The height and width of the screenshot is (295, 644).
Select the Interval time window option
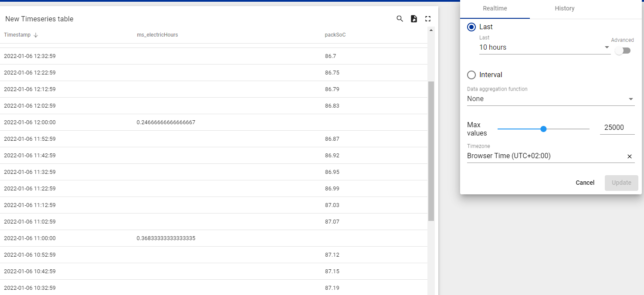coord(471,75)
